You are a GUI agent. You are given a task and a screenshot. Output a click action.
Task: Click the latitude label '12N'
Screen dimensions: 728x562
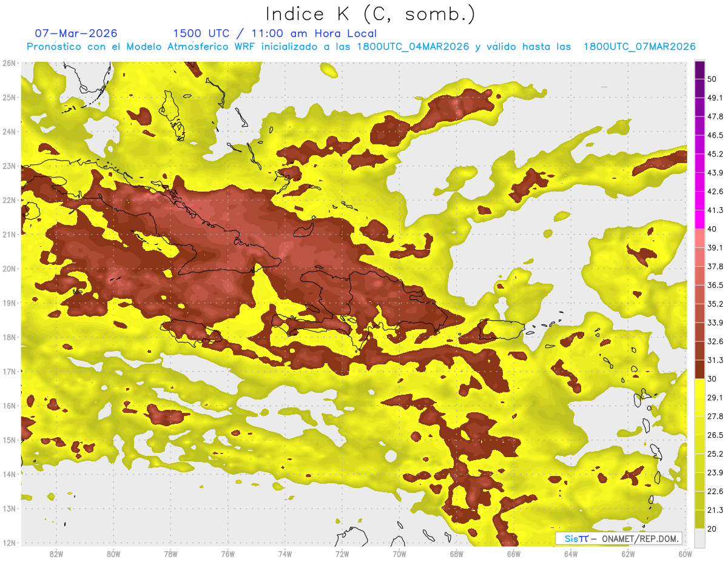(x=10, y=543)
